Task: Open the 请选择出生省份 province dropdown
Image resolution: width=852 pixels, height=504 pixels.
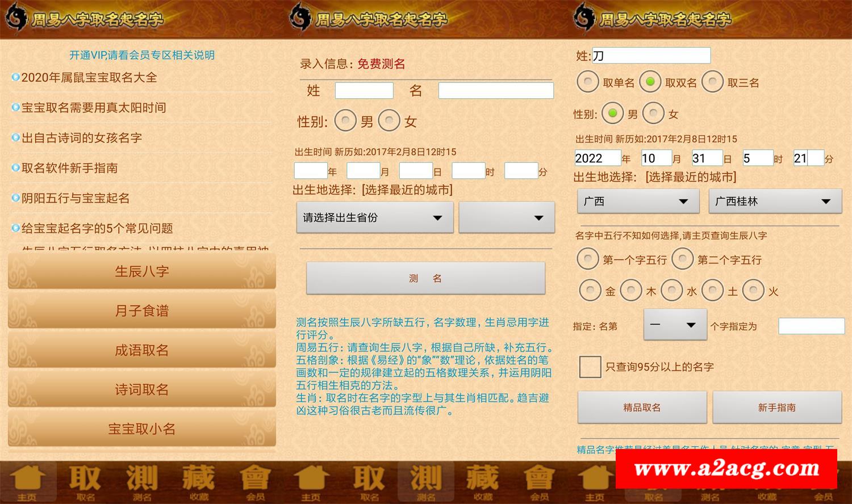Action: pos(374,218)
